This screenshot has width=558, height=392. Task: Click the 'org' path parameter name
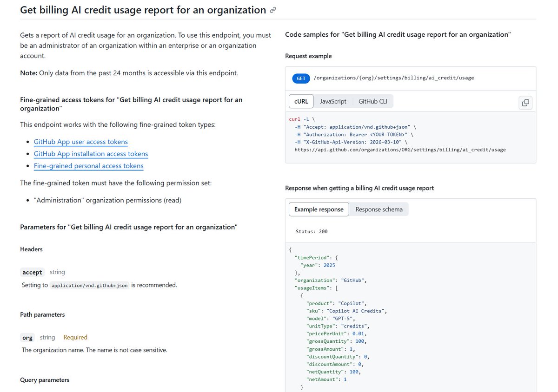point(27,338)
